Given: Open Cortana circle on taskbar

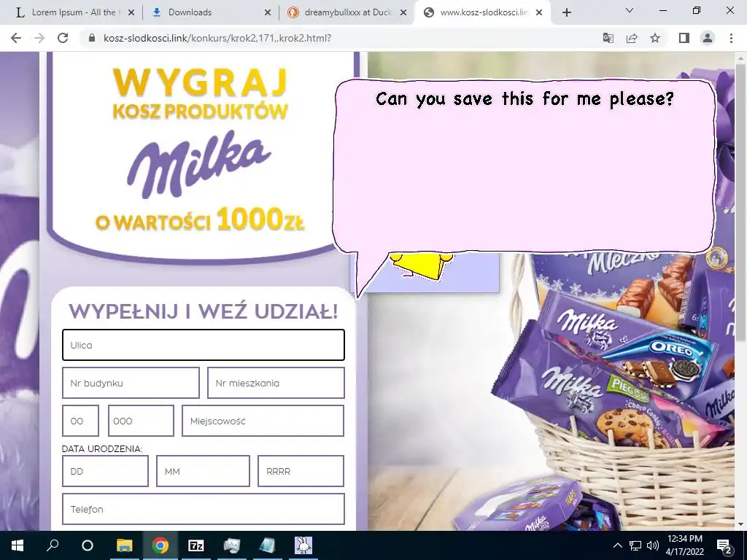Looking at the screenshot, I should pos(88,545).
